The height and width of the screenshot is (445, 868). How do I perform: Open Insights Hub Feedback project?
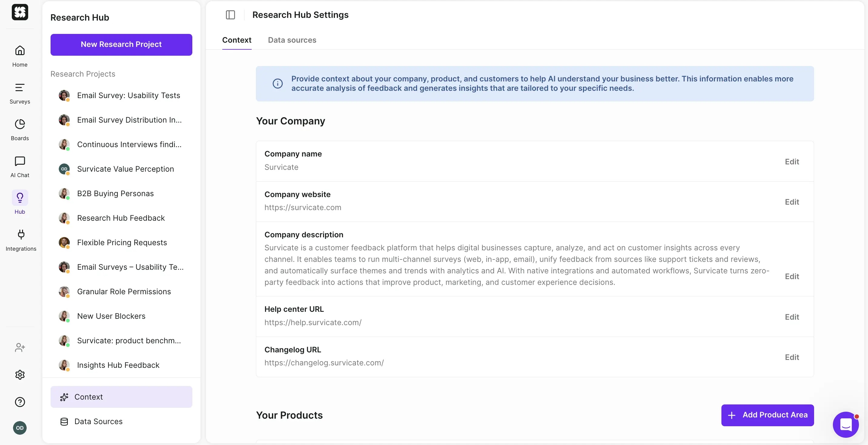pos(121,365)
